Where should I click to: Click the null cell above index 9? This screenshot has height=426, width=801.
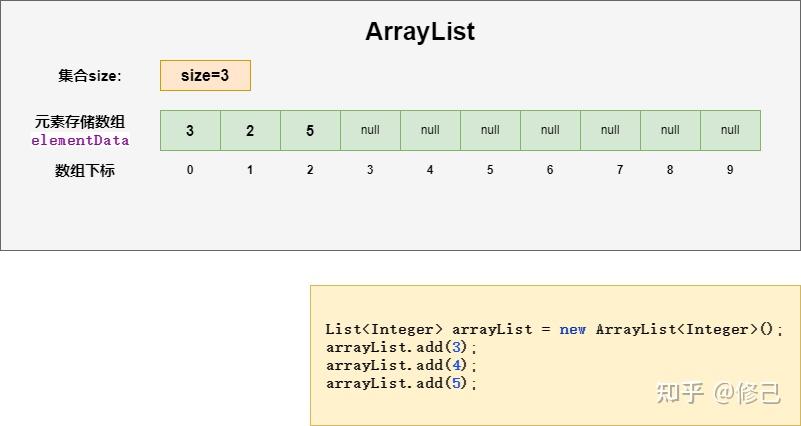point(730,130)
